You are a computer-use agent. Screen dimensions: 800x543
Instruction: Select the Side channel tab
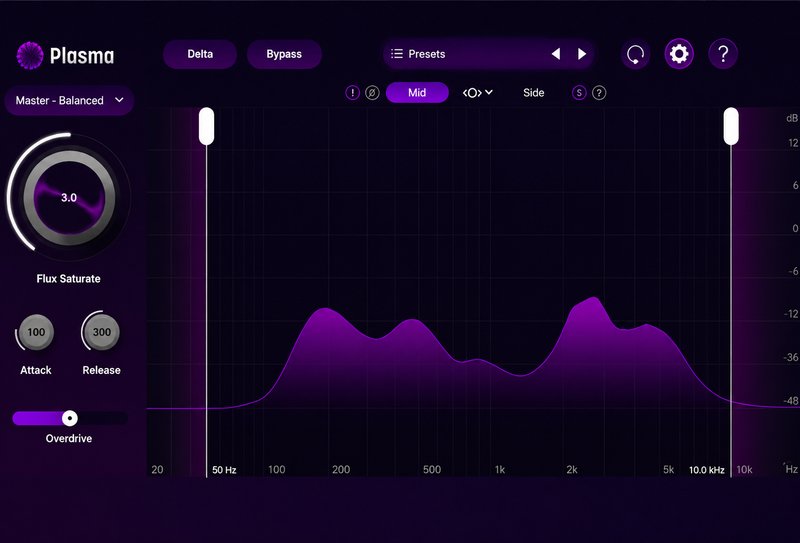pyautogui.click(x=534, y=92)
